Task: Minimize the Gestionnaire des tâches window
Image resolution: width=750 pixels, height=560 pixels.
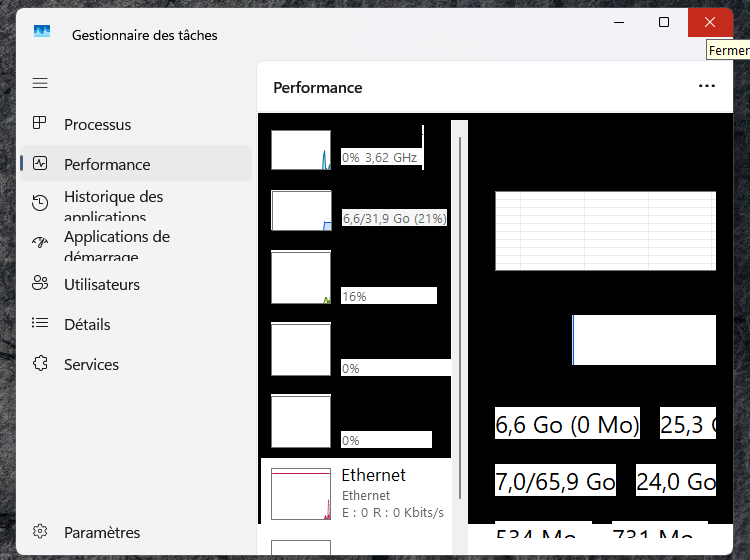Action: coord(619,22)
